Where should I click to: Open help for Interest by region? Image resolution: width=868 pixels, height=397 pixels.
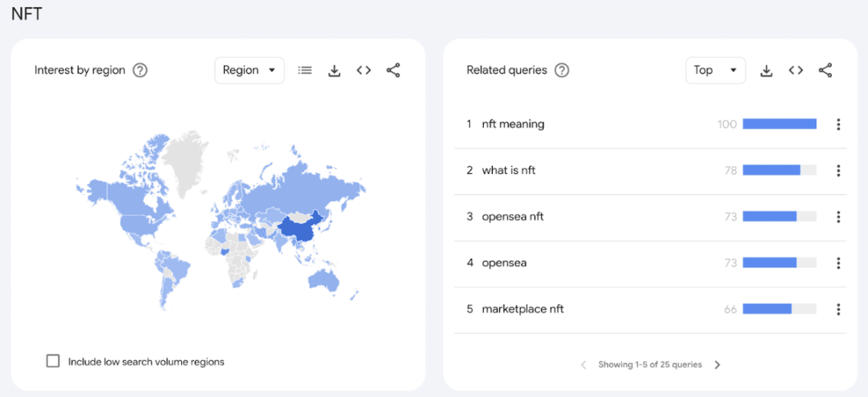[x=140, y=70]
